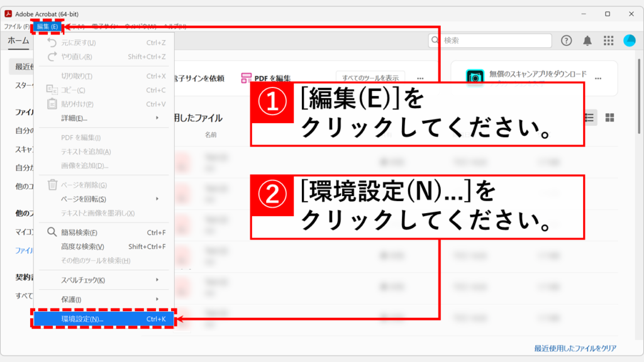Switch to list view icon

[x=589, y=118]
